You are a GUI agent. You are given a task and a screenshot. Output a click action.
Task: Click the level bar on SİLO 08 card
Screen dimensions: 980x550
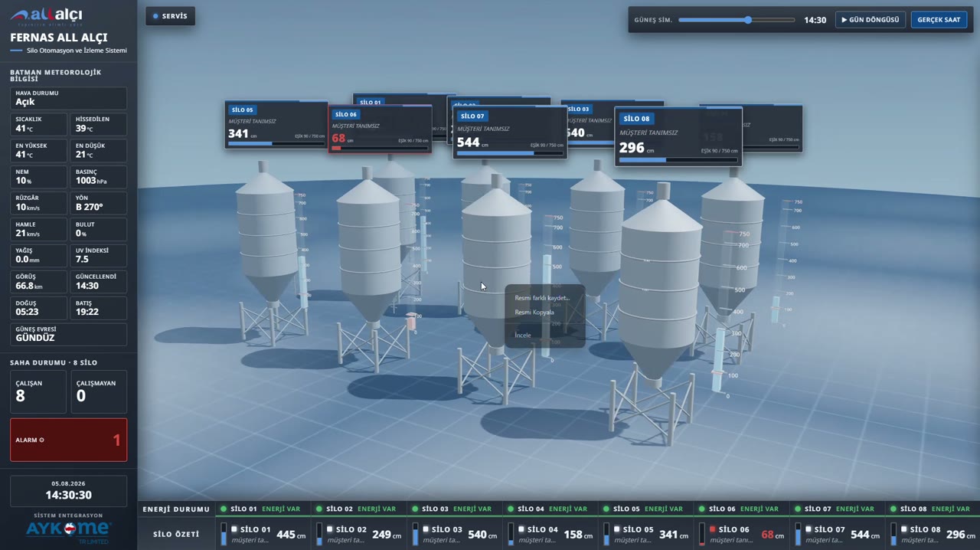click(678, 160)
